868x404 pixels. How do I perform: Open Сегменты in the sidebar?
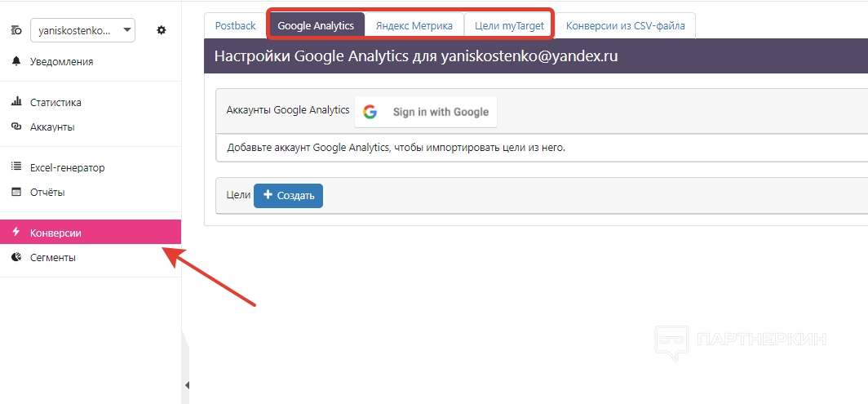click(x=53, y=257)
